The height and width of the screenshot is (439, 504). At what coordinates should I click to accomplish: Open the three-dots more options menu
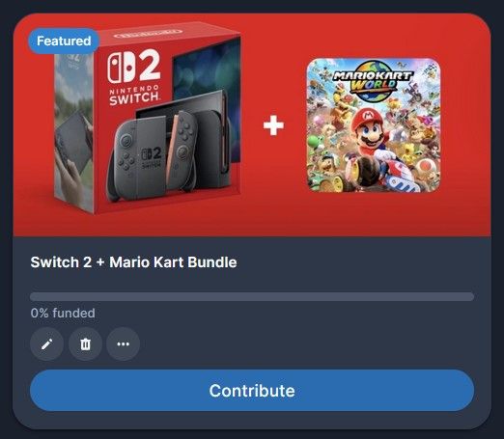pos(124,344)
